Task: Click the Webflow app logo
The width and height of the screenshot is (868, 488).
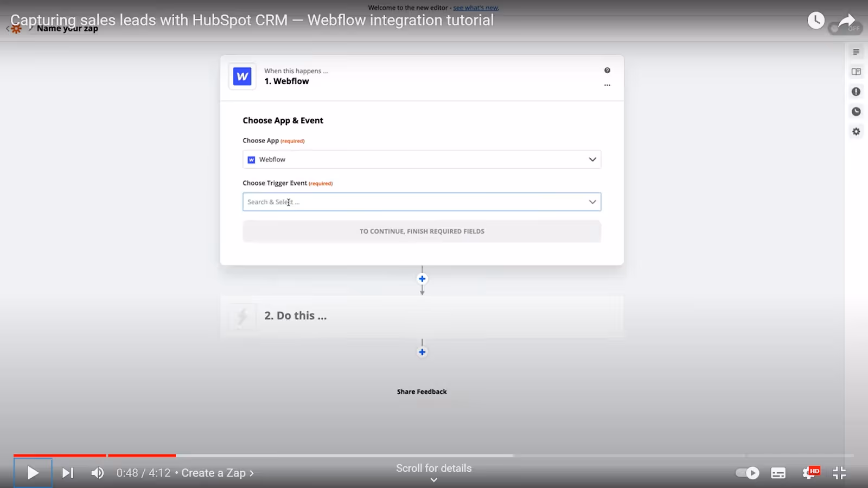Action: [242, 76]
